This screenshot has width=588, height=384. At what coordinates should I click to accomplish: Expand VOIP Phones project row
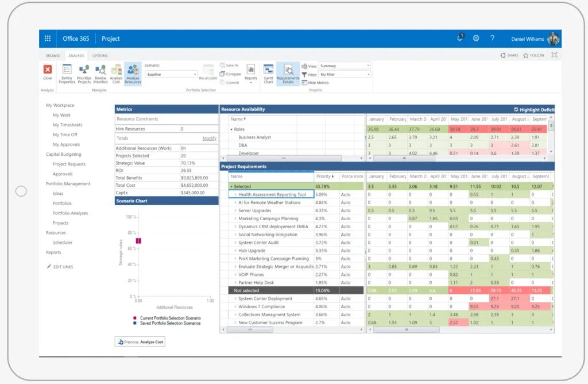pyautogui.click(x=235, y=274)
